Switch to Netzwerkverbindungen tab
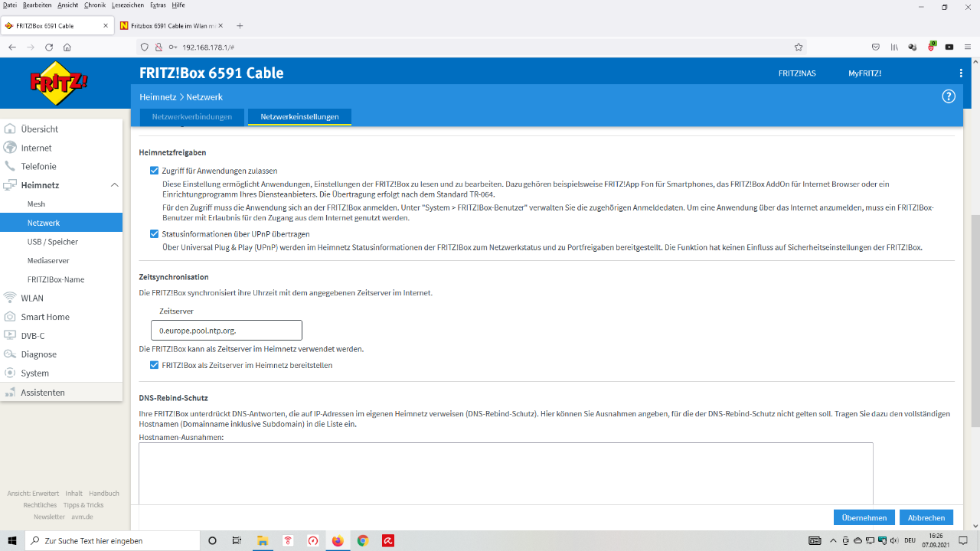This screenshot has width=980, height=551. click(x=192, y=117)
